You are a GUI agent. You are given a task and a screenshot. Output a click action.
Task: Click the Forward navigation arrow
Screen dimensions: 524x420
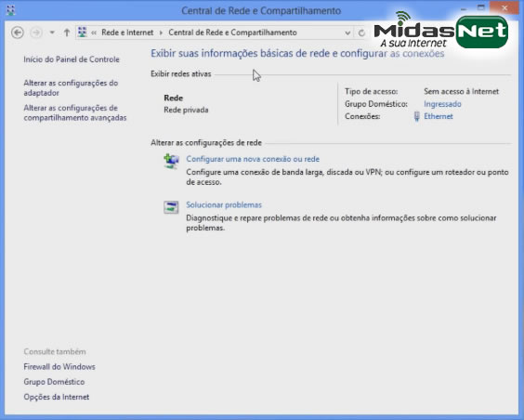pyautogui.click(x=36, y=33)
